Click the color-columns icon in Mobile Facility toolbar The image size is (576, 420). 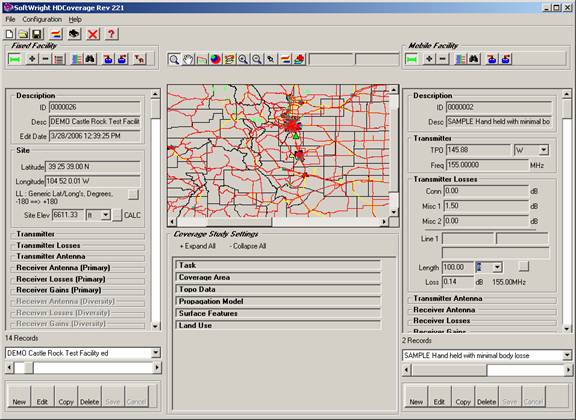461,59
